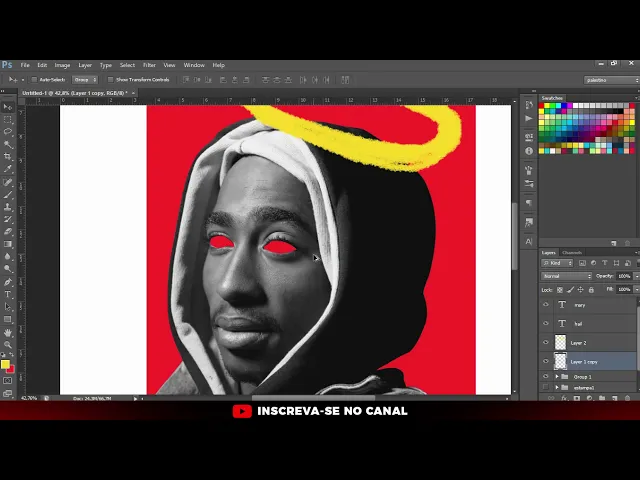
Task: Hide the 'hail' text layer
Action: [x=546, y=323]
